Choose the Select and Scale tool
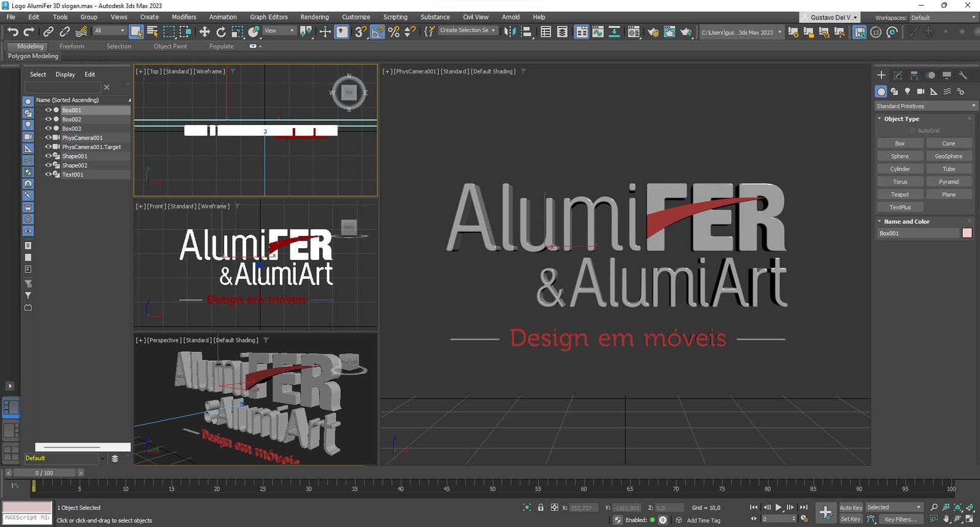The image size is (980, 527). pos(238,31)
